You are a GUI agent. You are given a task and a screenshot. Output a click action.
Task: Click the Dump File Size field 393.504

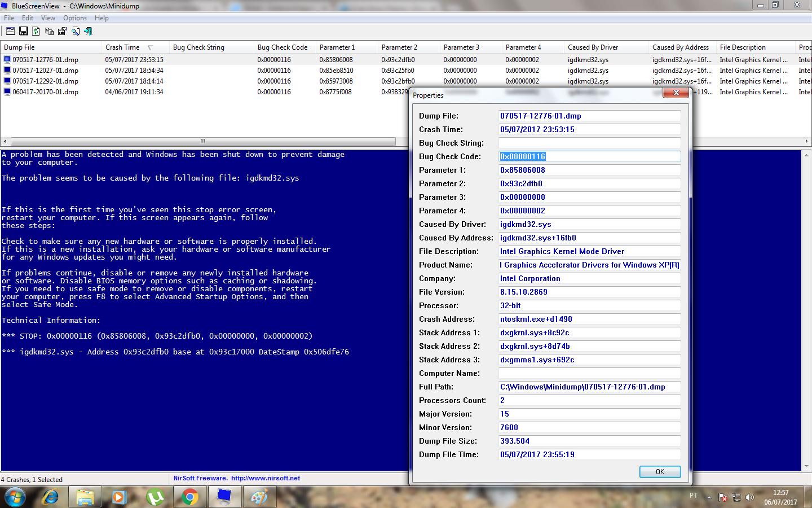pos(589,441)
